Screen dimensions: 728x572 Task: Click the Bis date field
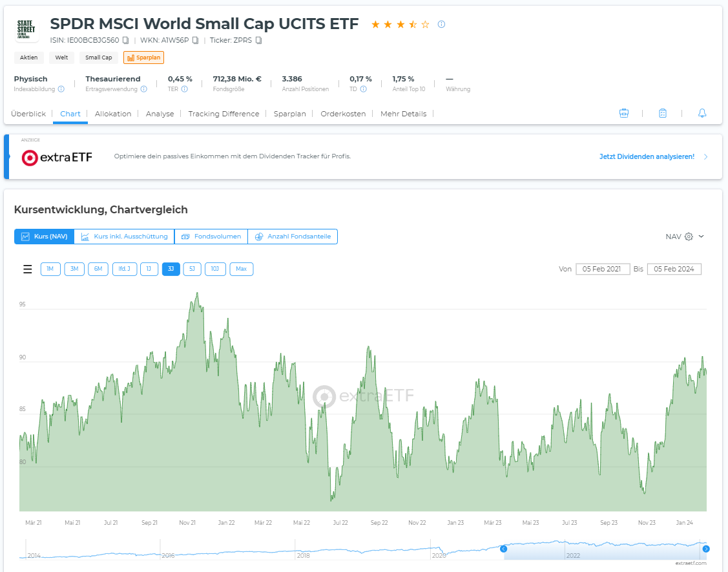[674, 269]
